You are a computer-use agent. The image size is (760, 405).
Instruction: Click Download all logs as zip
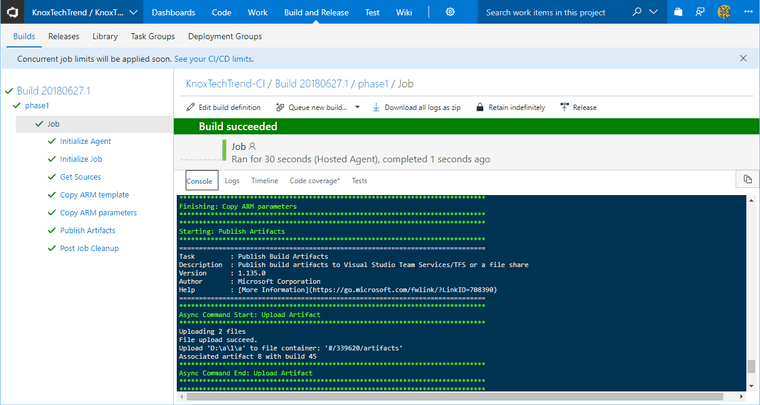point(423,108)
